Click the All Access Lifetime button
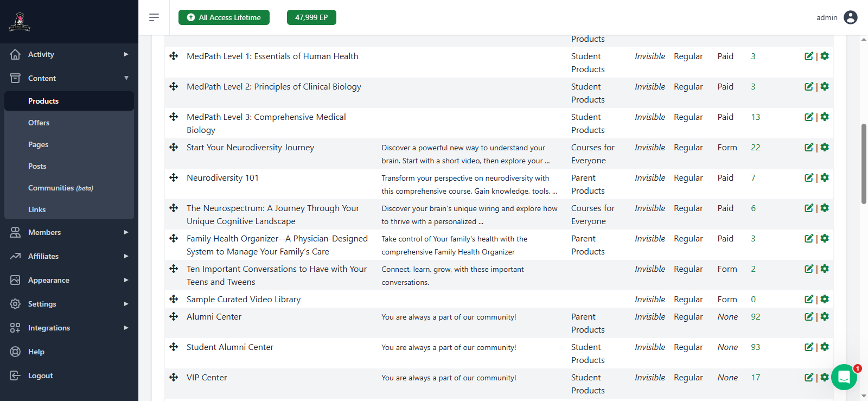 pyautogui.click(x=224, y=17)
